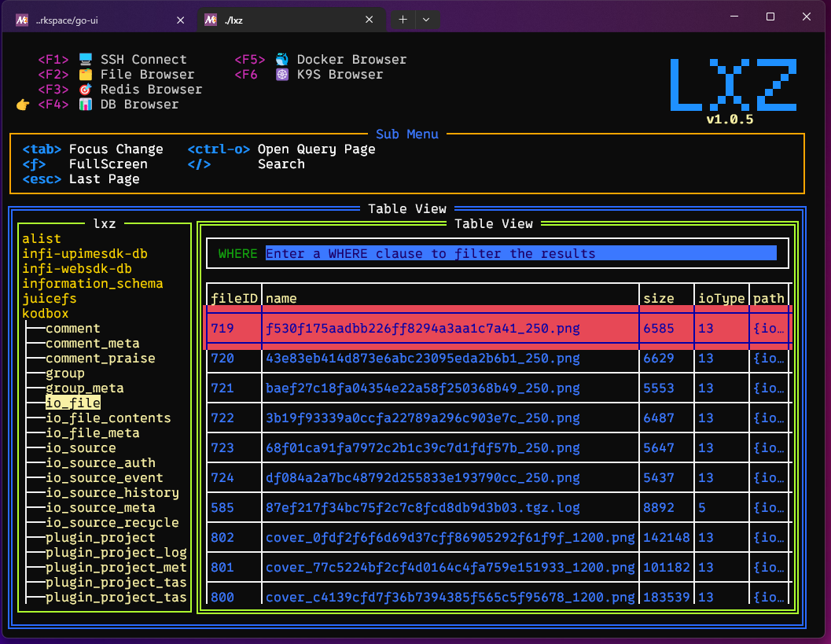Click the terminal icon on the go-ui tab
Viewport: 831px width, 644px height.
pyautogui.click(x=22, y=20)
